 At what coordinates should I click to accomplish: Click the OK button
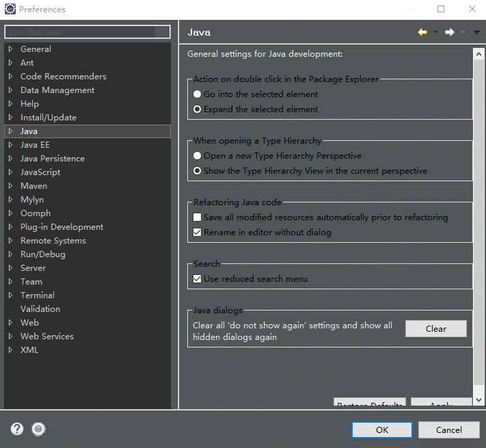pos(382,430)
